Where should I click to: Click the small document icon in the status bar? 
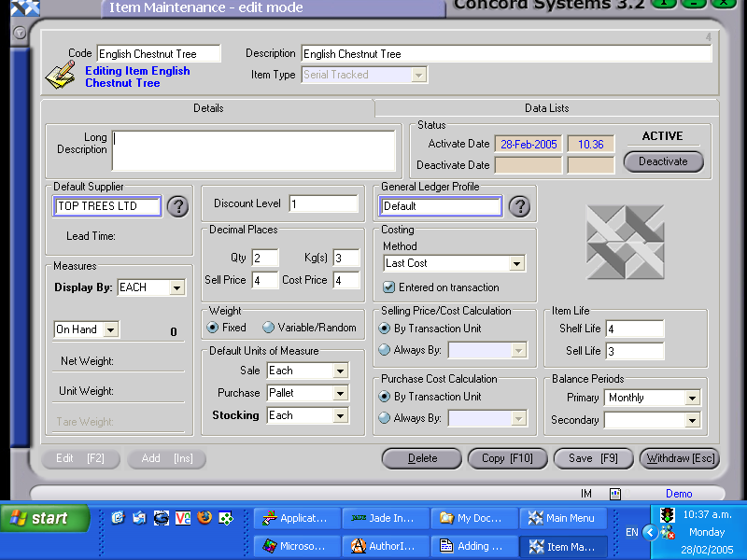tap(614, 493)
